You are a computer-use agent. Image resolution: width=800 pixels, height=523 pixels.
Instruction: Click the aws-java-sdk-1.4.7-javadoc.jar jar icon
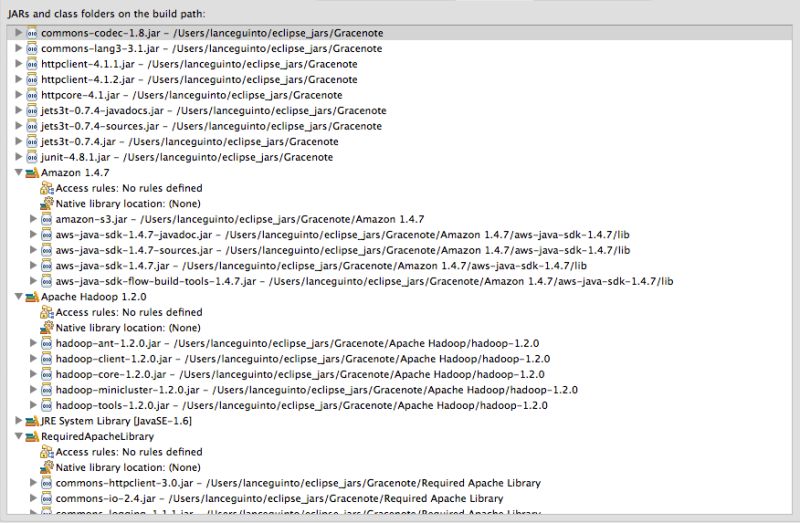pos(46,235)
